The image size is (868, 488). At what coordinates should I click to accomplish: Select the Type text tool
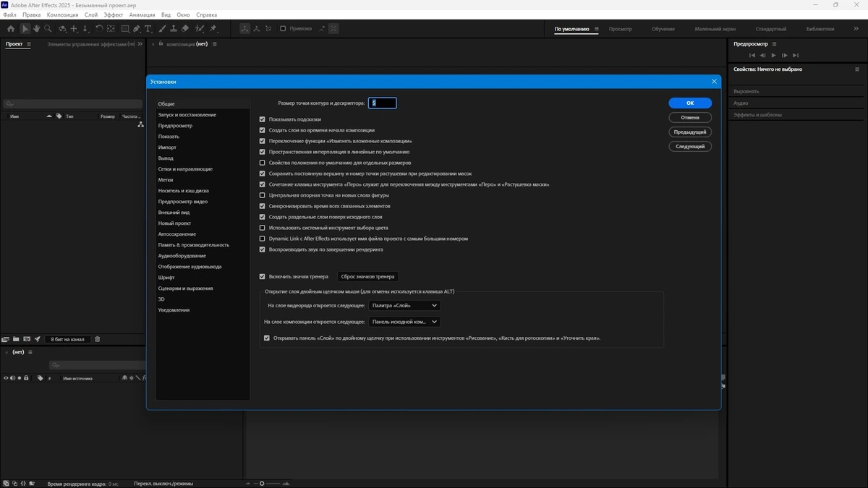coord(148,29)
